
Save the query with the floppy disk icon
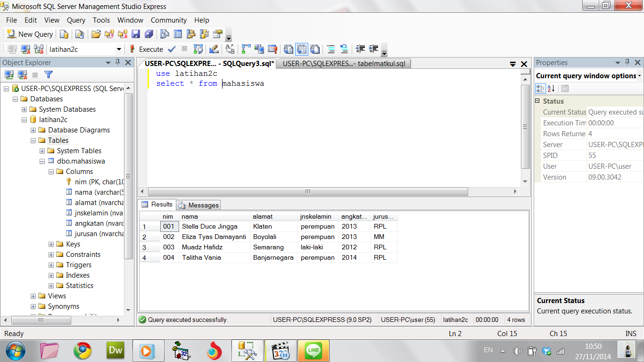[x=136, y=34]
